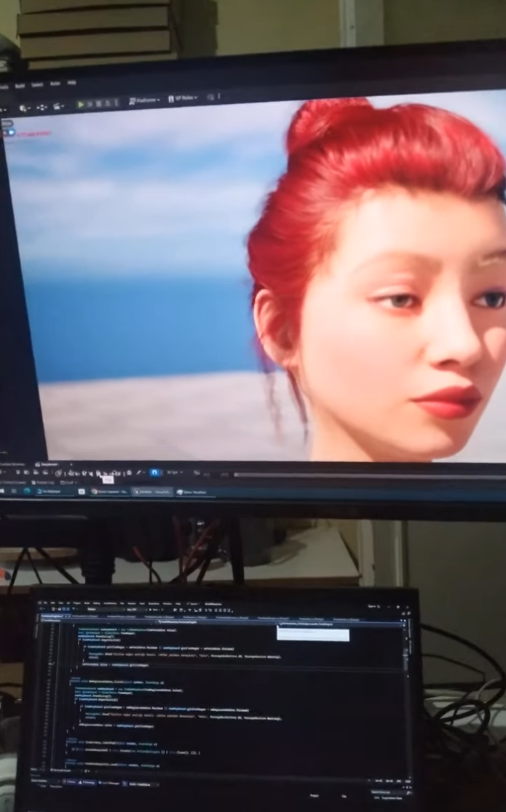Switch to the Unreal Editor taskbar button

coord(152,491)
